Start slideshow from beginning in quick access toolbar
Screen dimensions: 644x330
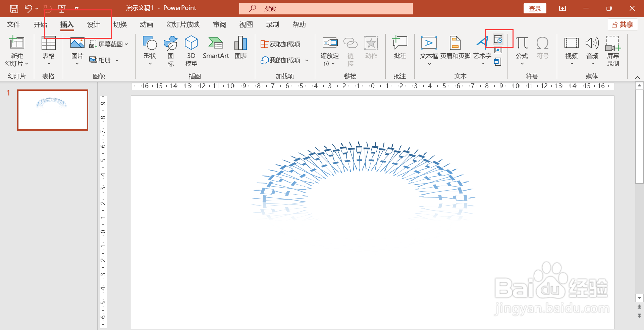(62, 8)
